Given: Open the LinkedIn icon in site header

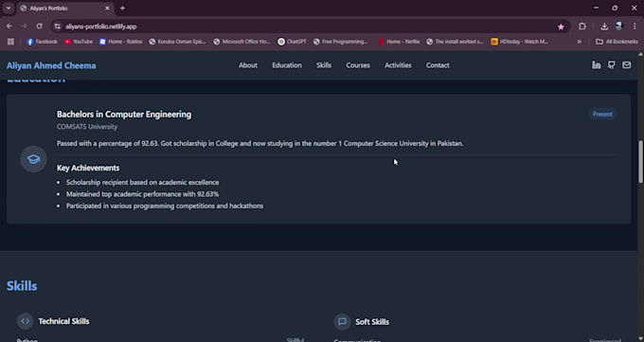Looking at the screenshot, I should pyautogui.click(x=596, y=65).
